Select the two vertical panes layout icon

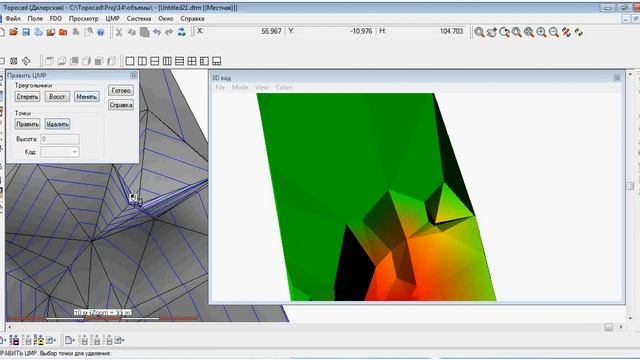142,61
